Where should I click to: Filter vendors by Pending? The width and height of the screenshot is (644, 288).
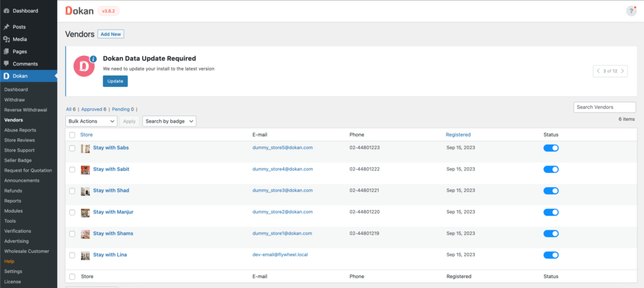121,109
